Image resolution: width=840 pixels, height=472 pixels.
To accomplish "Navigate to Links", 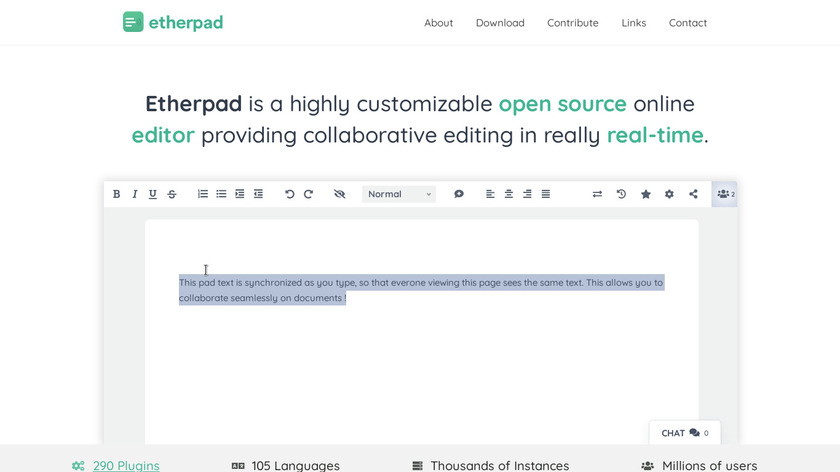I will point(634,23).
